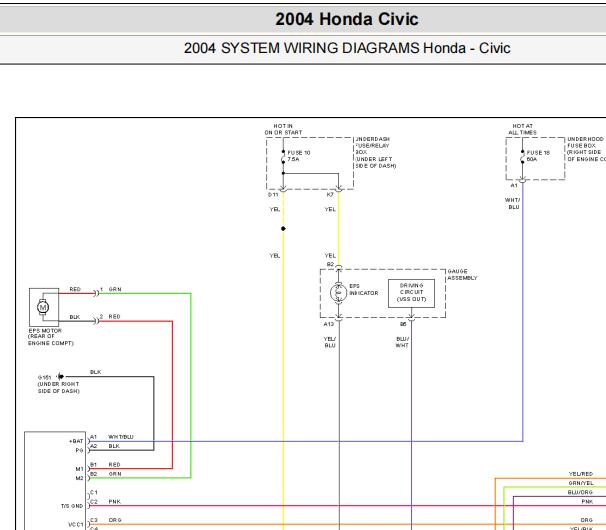Click the "GAUGE ASSEMBLY" label
The image size is (606, 530).
point(462,274)
